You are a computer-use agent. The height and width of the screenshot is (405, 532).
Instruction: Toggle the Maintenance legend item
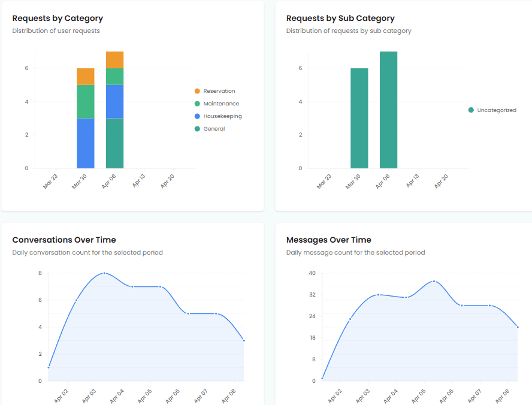[x=217, y=104]
